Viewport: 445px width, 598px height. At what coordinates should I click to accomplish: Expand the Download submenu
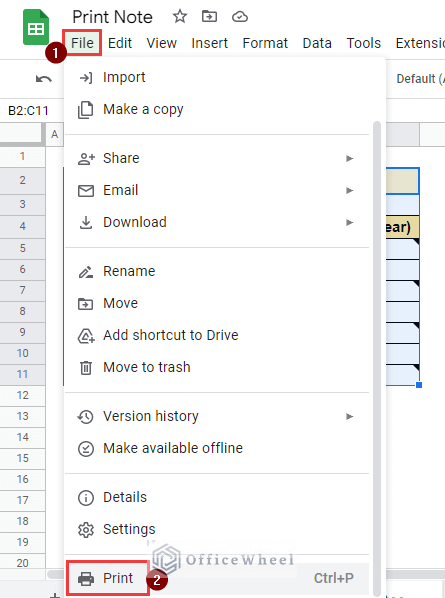[217, 222]
